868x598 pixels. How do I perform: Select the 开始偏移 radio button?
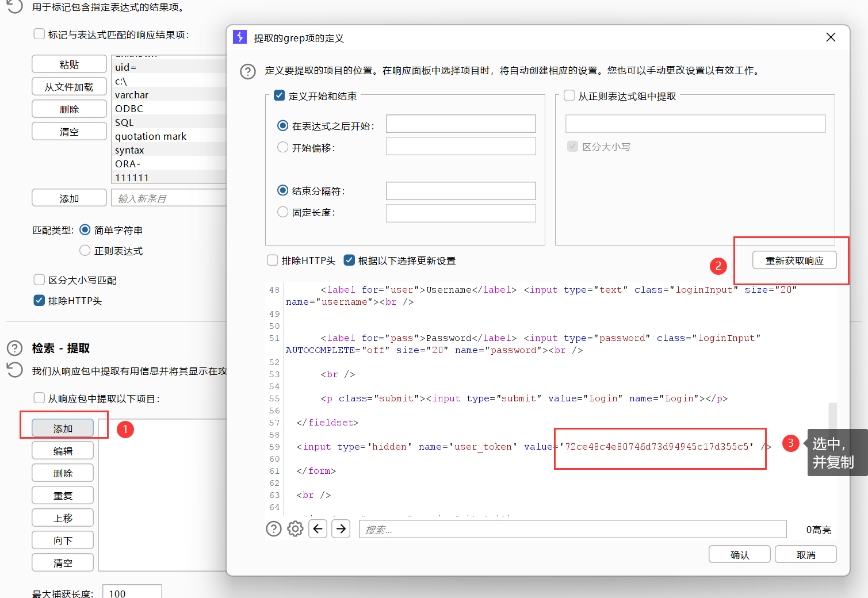tap(283, 147)
